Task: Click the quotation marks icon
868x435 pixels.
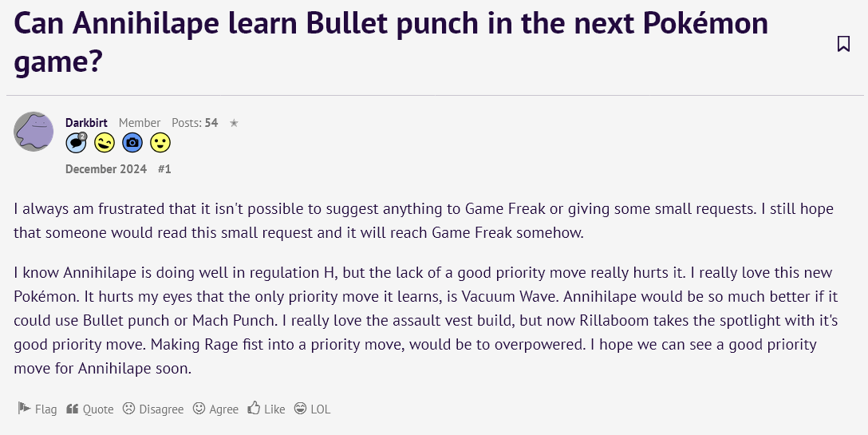Action: (72, 409)
